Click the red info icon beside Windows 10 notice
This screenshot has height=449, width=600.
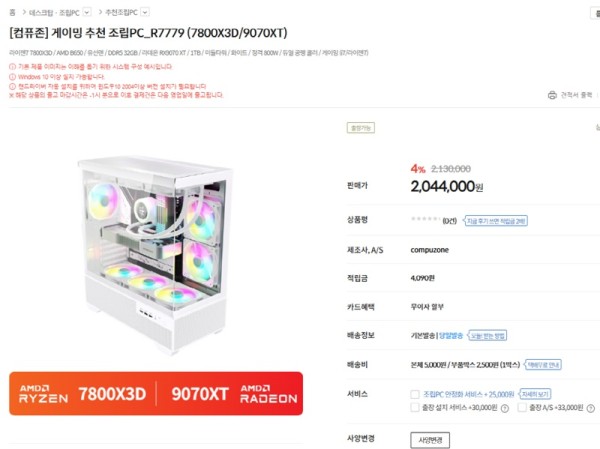coord(12,77)
